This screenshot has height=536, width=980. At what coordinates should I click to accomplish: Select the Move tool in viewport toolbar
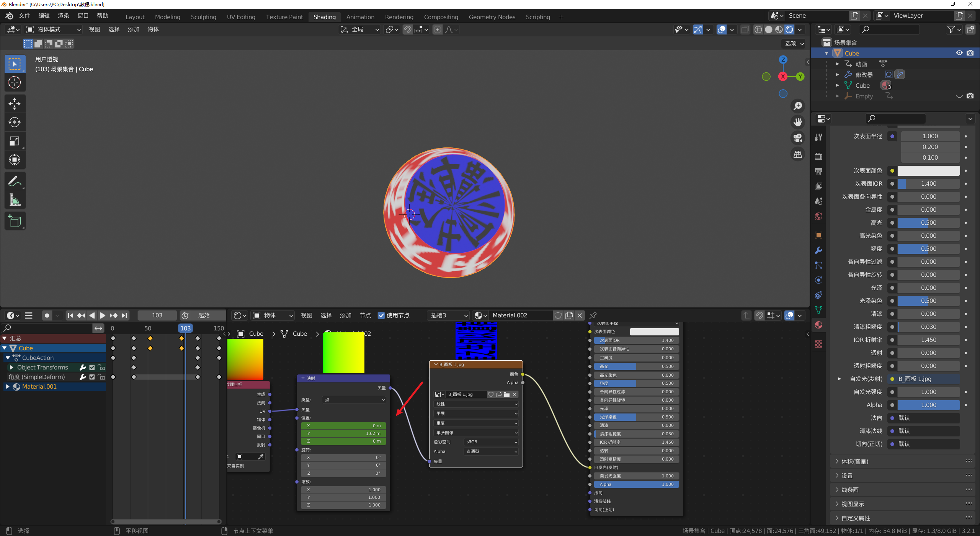pos(15,104)
